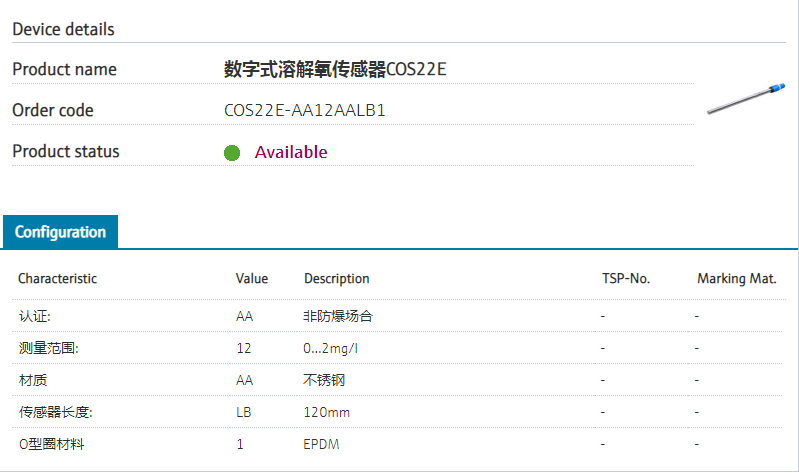Select the order code COS22E-AA12AALB1

coord(305,110)
